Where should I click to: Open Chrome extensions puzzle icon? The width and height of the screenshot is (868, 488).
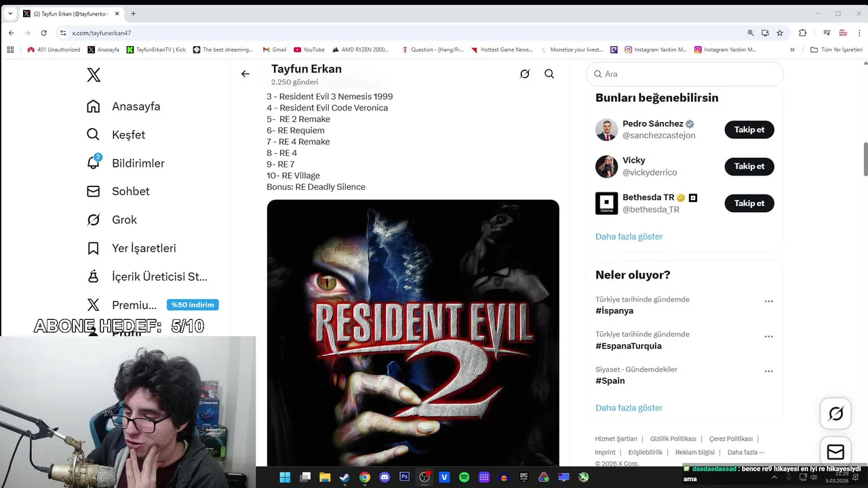pos(803,33)
